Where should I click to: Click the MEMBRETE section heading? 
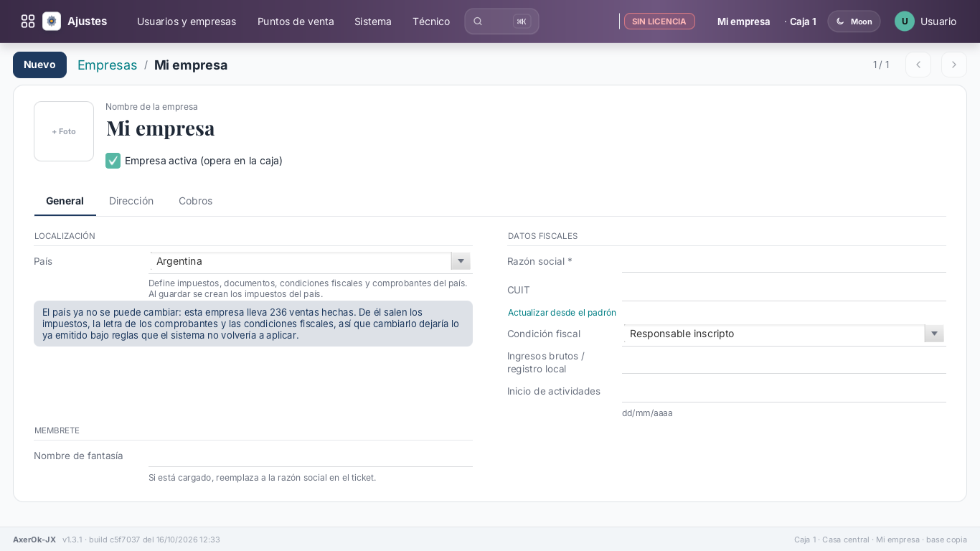[x=57, y=430]
